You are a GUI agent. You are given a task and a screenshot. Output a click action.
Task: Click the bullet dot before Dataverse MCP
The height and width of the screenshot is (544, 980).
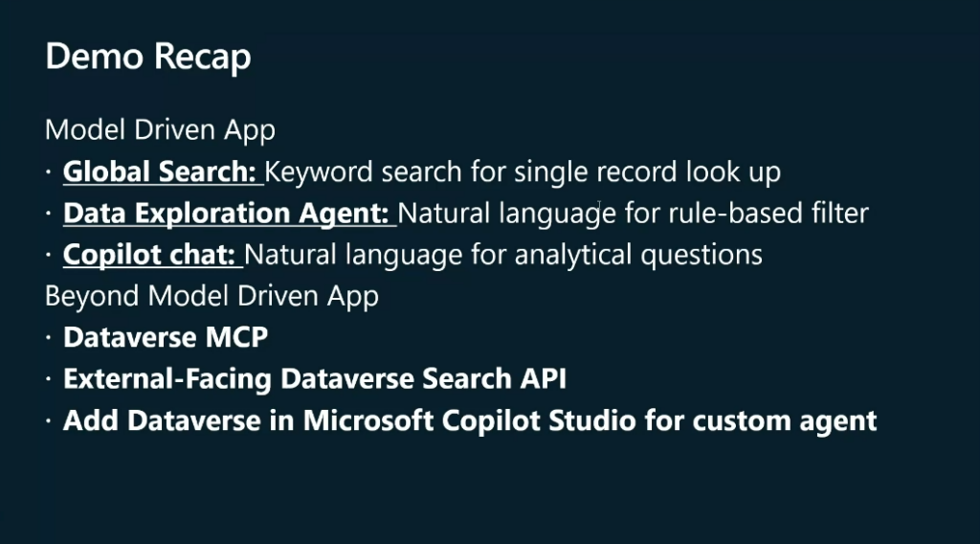pyautogui.click(x=49, y=338)
